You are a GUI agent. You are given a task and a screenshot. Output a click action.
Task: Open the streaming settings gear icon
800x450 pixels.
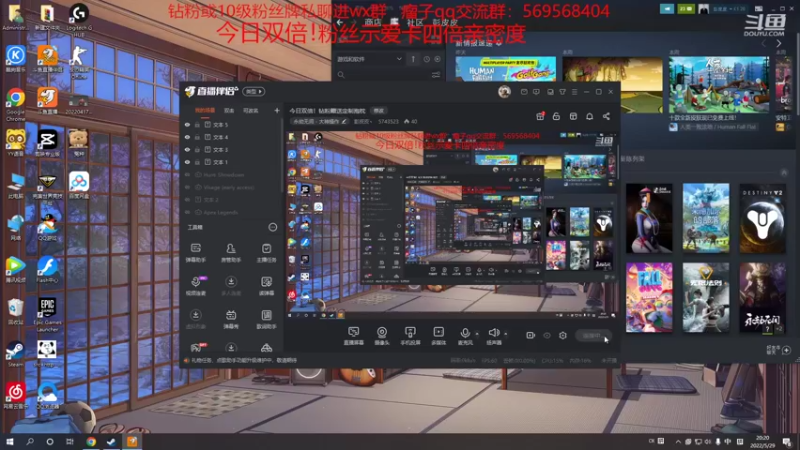point(563,335)
